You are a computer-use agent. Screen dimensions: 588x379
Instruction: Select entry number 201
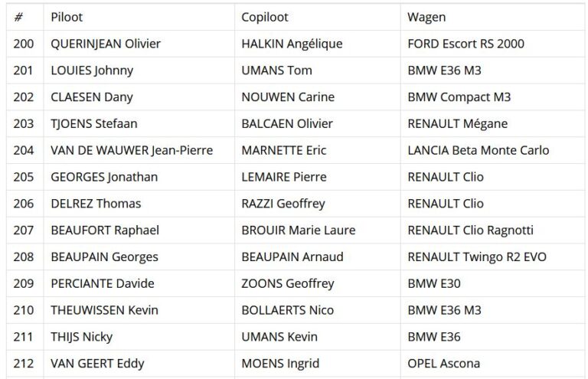24,70
